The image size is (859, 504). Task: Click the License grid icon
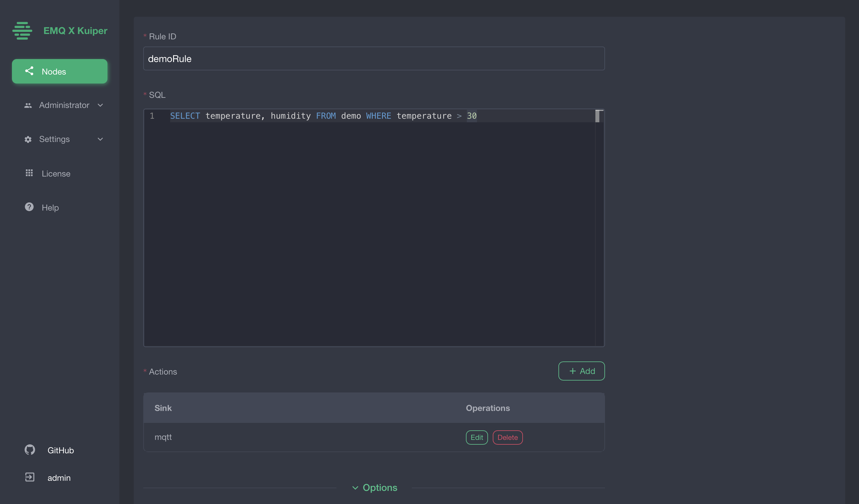point(29,173)
